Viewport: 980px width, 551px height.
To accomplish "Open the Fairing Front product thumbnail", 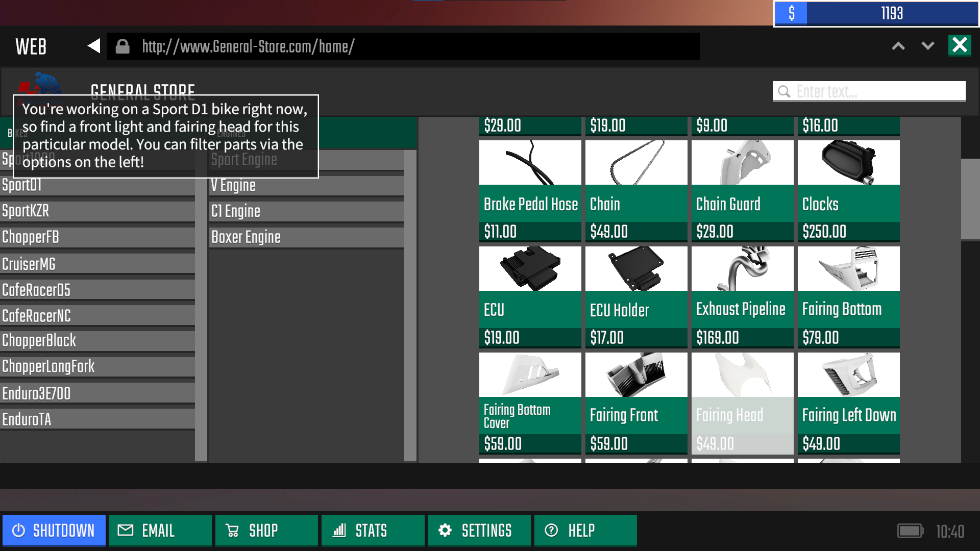I will (636, 375).
